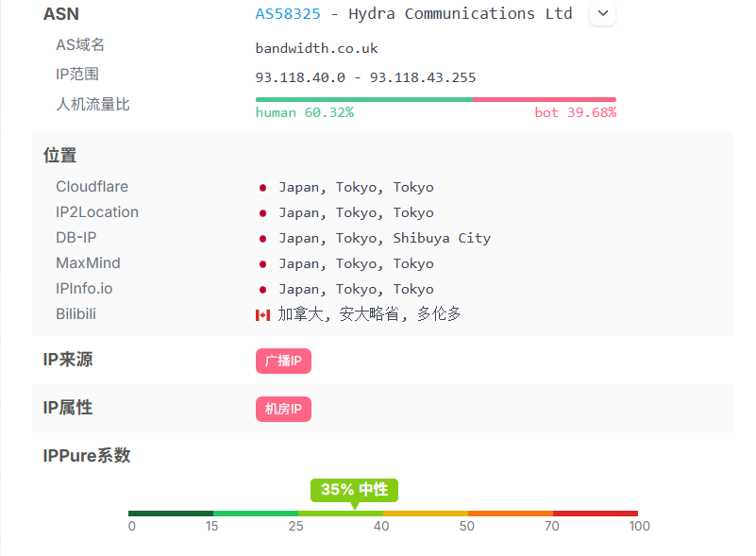Viewport: 756px width, 556px height.
Task: Click the Cloudflare row Japan, Tokyo, Tokyo text
Action: coord(357,188)
